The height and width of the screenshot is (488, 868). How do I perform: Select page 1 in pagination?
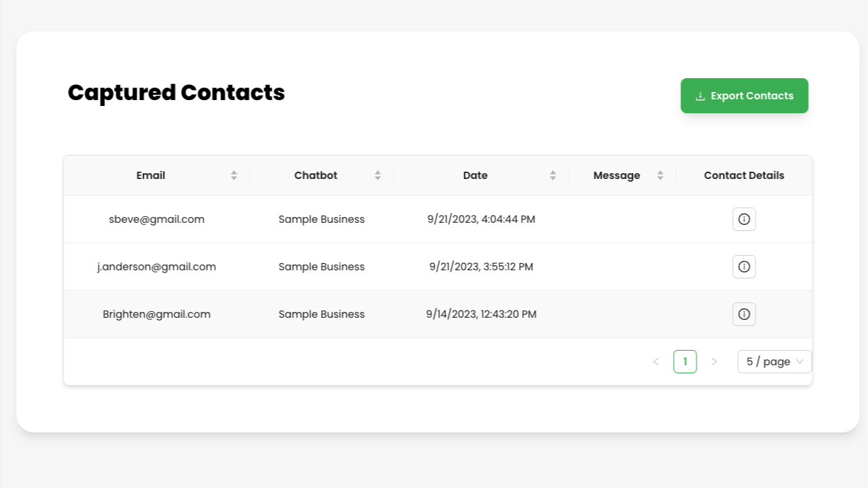click(685, 361)
